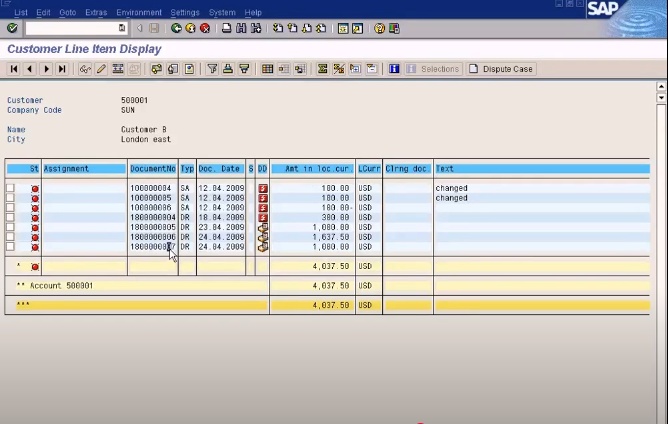Sort in descending order icon

click(x=244, y=69)
